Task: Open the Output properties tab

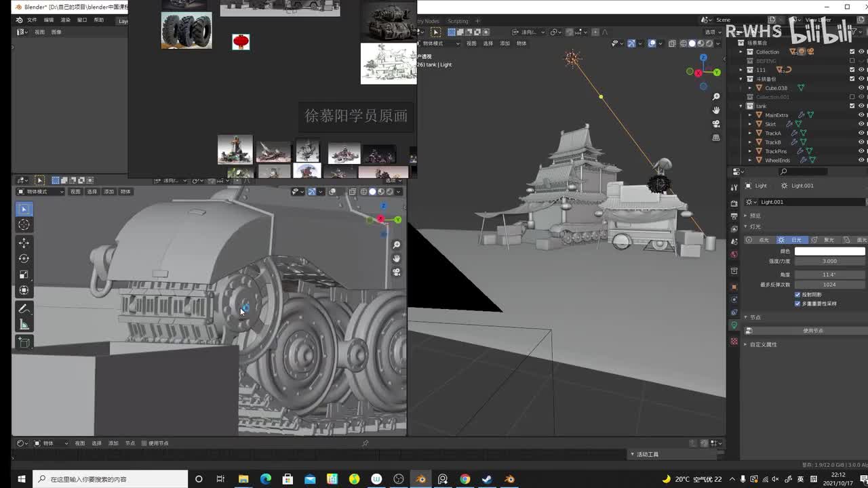Action: pyautogui.click(x=734, y=216)
